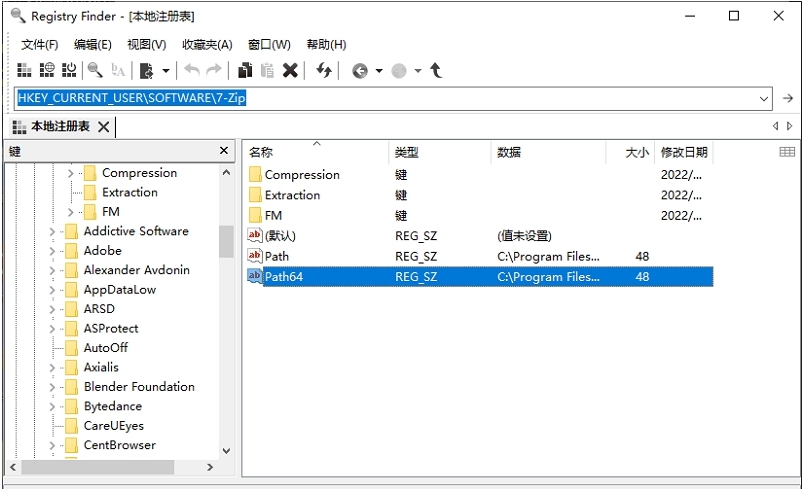Open the Forward history dropdown arrow
This screenshot has width=804, height=489.
coord(418,71)
